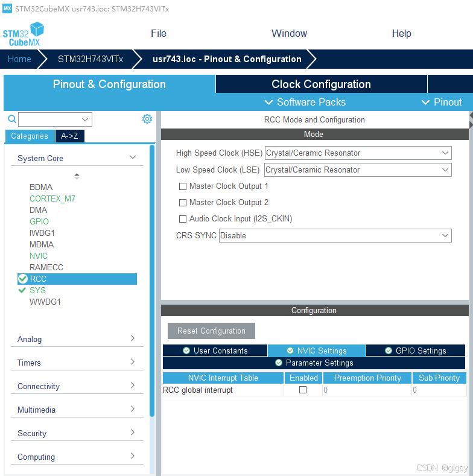Viewport: 473px width, 476px height.
Task: Open the peripheral search combo box arrow
Action: pos(85,119)
